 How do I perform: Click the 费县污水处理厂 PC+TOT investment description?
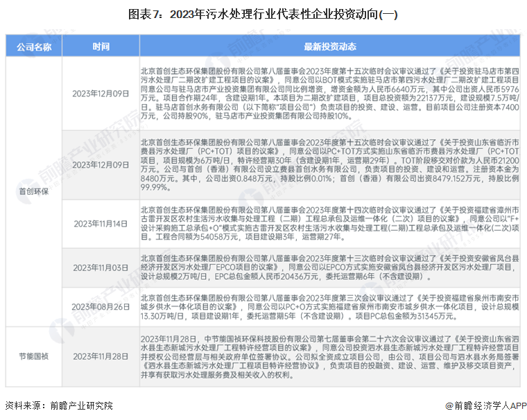[329, 165]
